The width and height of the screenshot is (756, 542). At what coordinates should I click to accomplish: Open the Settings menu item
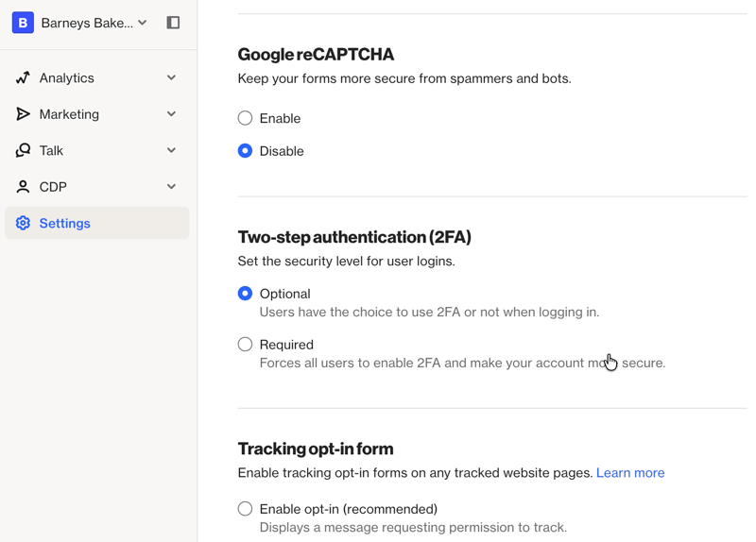(65, 224)
